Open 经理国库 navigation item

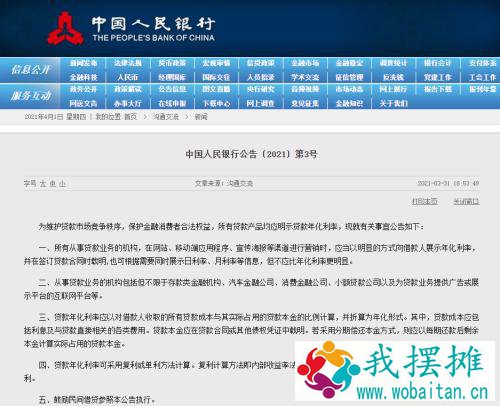pyautogui.click(x=172, y=77)
